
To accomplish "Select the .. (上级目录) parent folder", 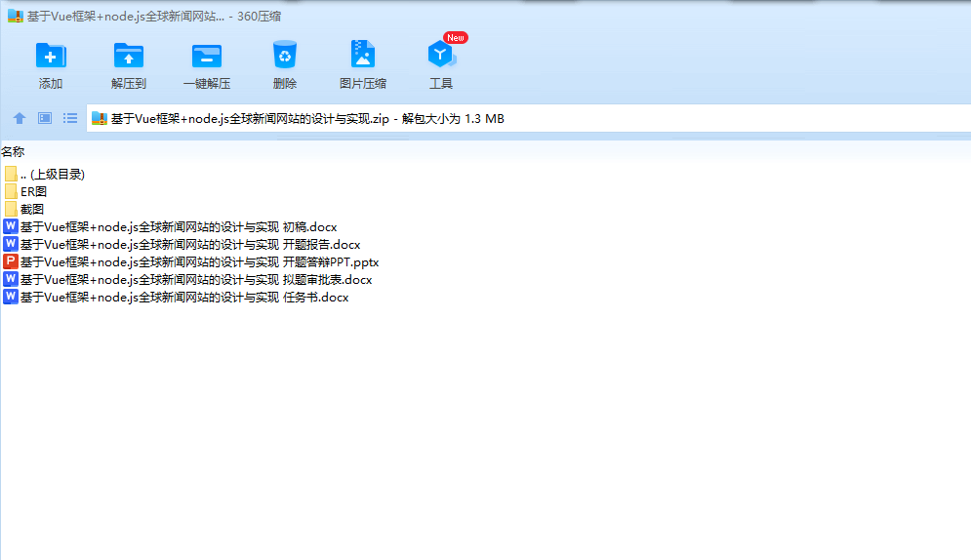I will pyautogui.click(x=44, y=174).
